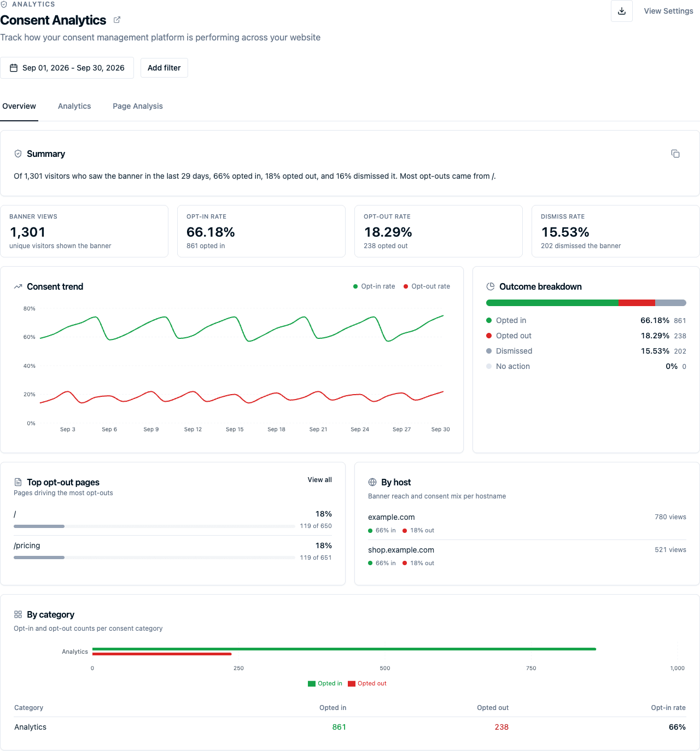
Task: Click the 119 of 651 count
Action: pyautogui.click(x=316, y=558)
